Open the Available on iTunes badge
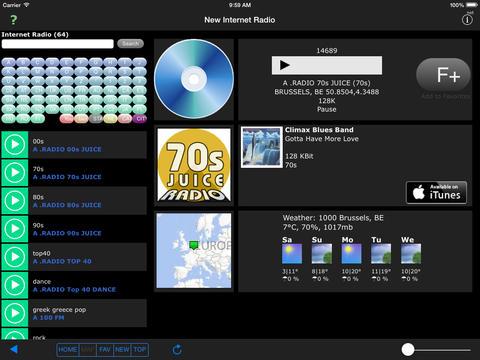 coord(436,192)
